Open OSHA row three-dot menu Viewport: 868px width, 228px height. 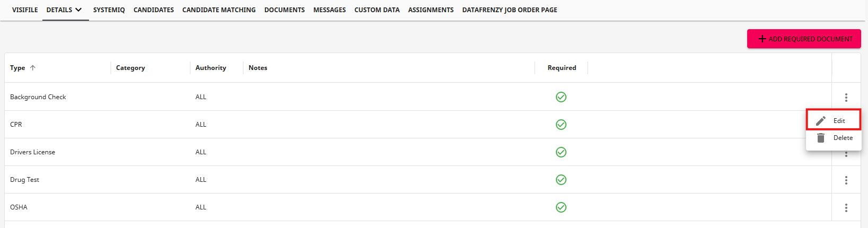coord(846,208)
